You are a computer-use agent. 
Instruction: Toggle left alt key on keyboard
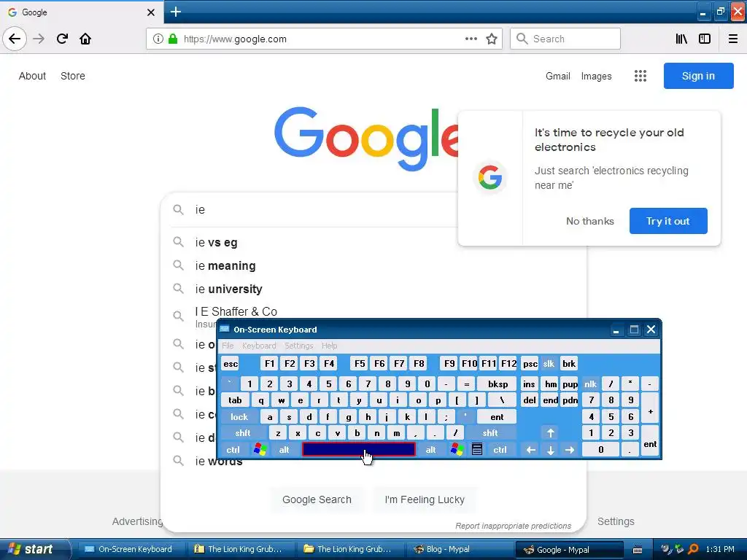[285, 449]
